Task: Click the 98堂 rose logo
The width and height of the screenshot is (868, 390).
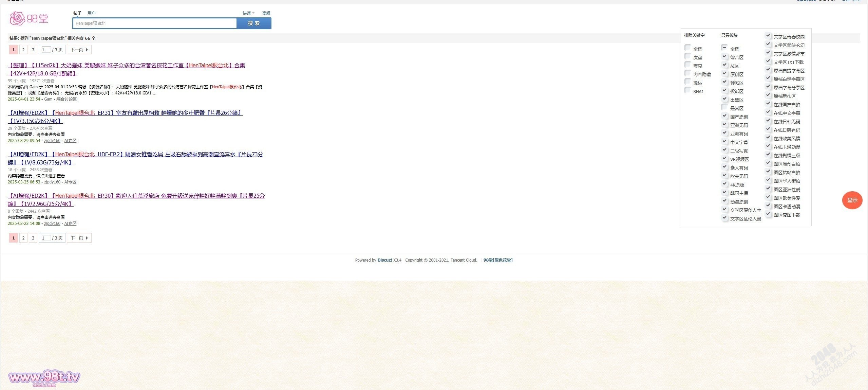Action: pos(29,18)
